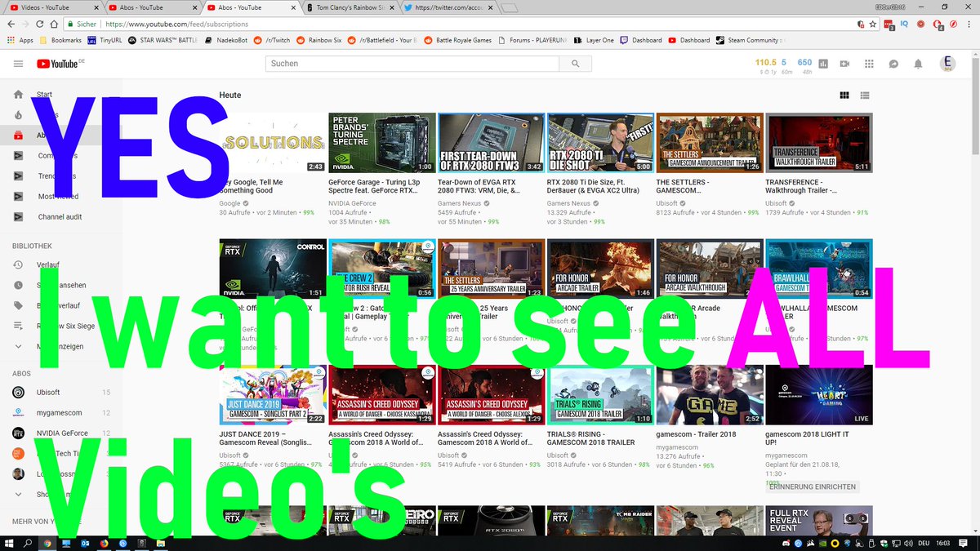980x551 pixels.
Task: Open NVIDIA GeForce channel in Abos list
Action: point(61,433)
